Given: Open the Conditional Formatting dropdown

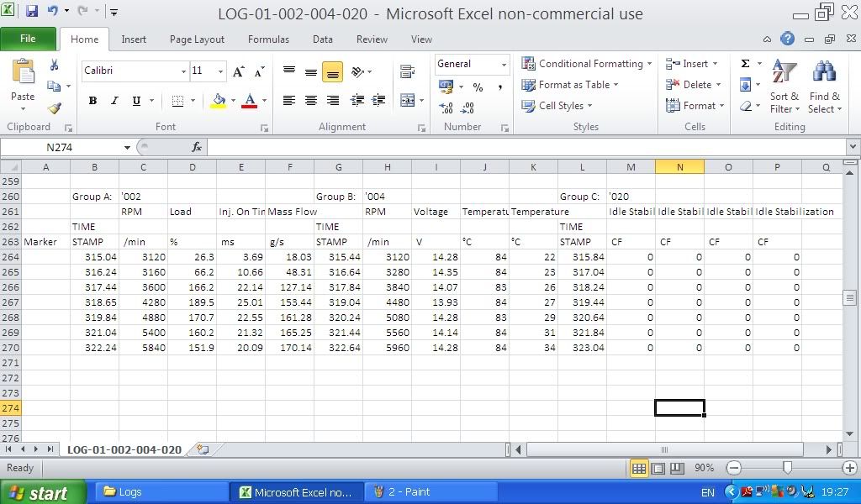Looking at the screenshot, I should point(587,64).
